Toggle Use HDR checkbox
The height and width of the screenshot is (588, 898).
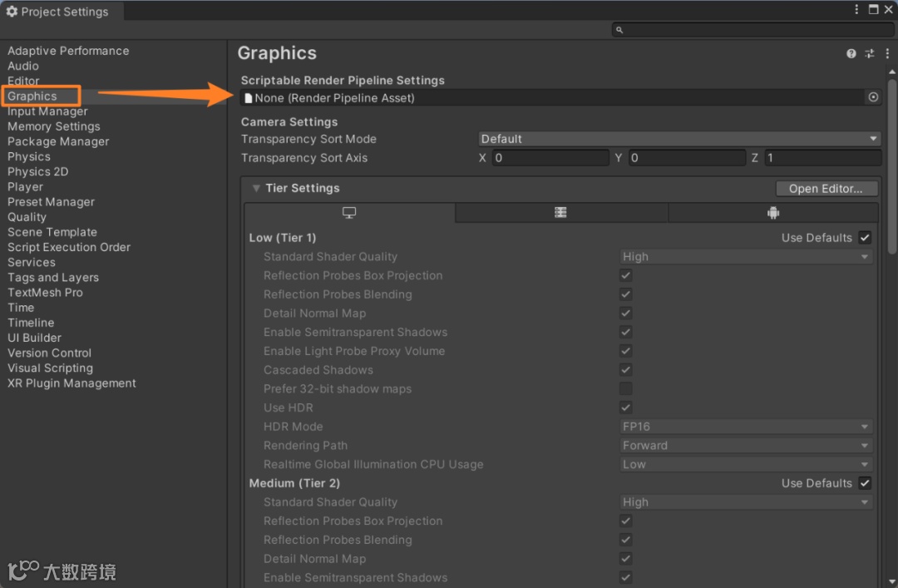click(625, 408)
